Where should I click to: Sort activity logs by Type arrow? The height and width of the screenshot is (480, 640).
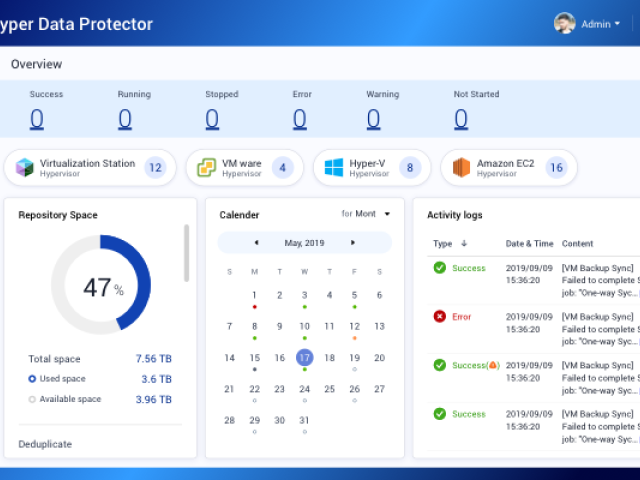point(464,243)
